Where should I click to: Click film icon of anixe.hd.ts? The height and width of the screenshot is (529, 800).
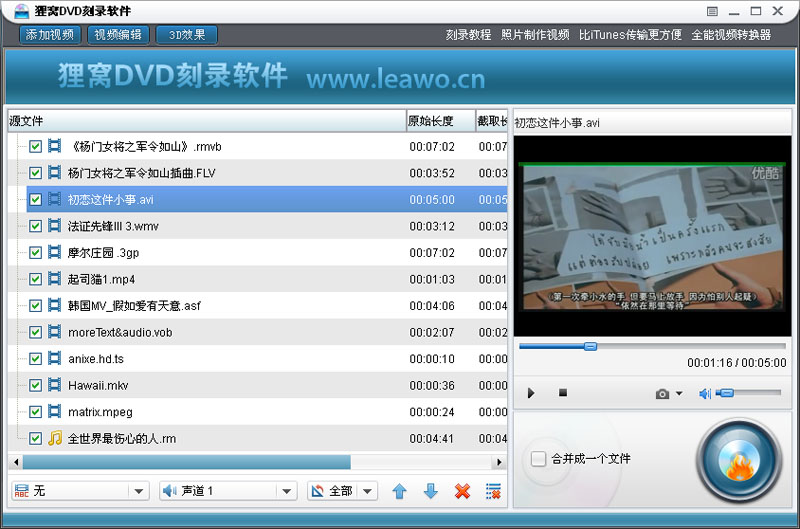[55, 358]
